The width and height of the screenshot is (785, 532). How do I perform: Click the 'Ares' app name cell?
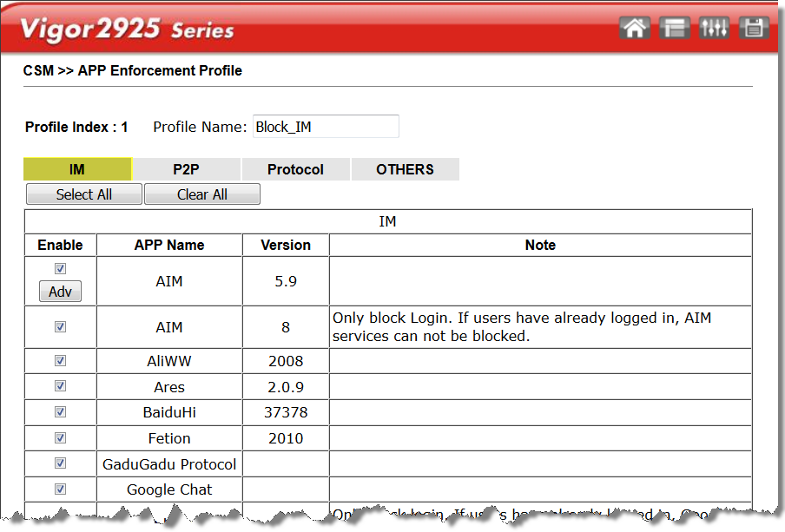169,387
